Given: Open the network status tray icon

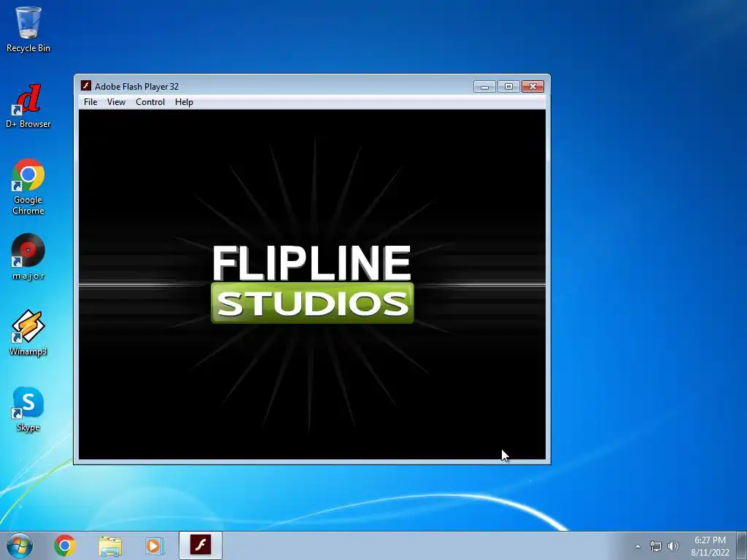Looking at the screenshot, I should 656,546.
